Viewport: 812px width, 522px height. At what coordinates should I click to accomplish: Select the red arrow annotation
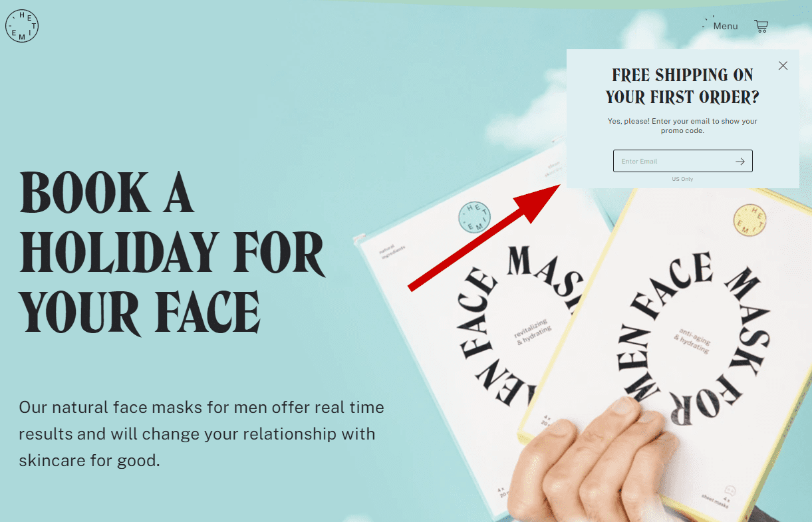coord(486,237)
